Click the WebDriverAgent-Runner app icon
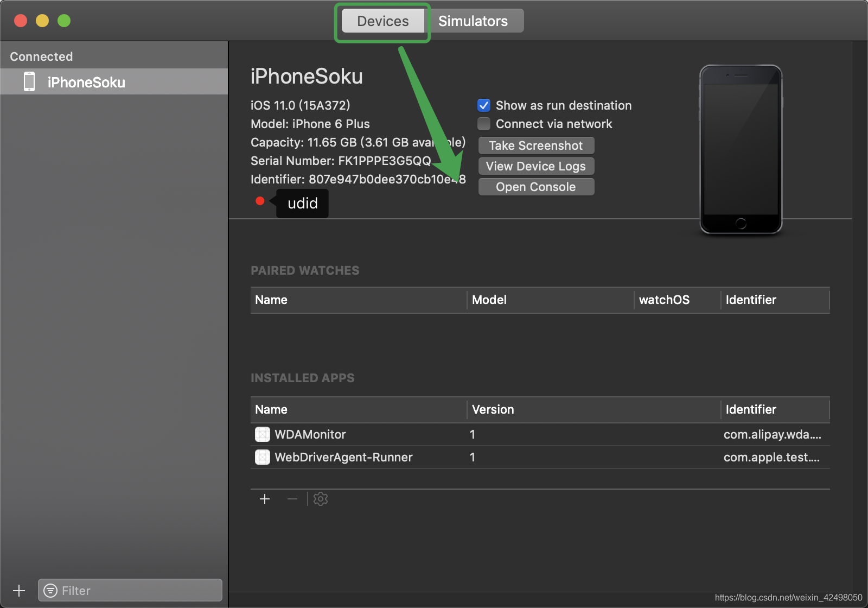 pyautogui.click(x=263, y=457)
